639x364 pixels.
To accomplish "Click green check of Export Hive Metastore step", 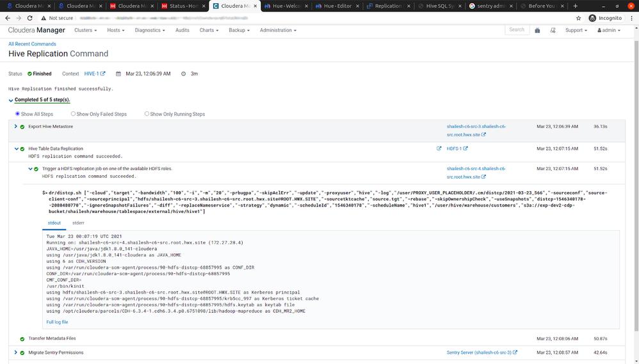I will (x=22, y=127).
